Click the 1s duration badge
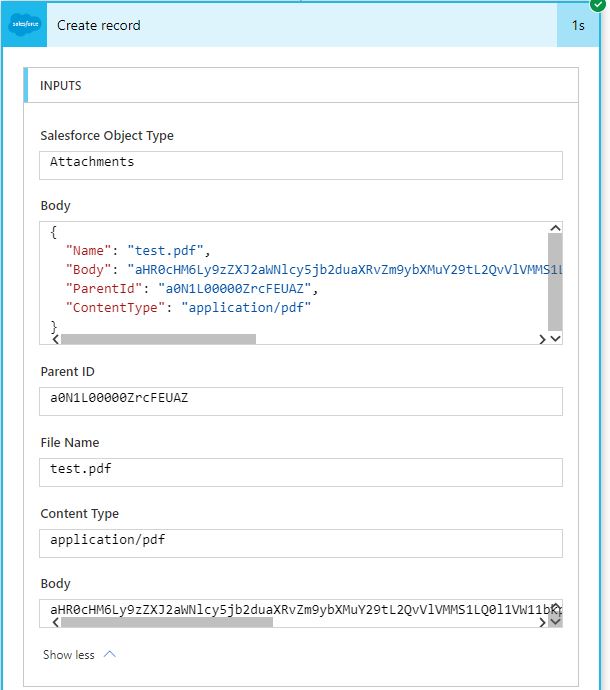Screen dimensions: 610x690 578,25
